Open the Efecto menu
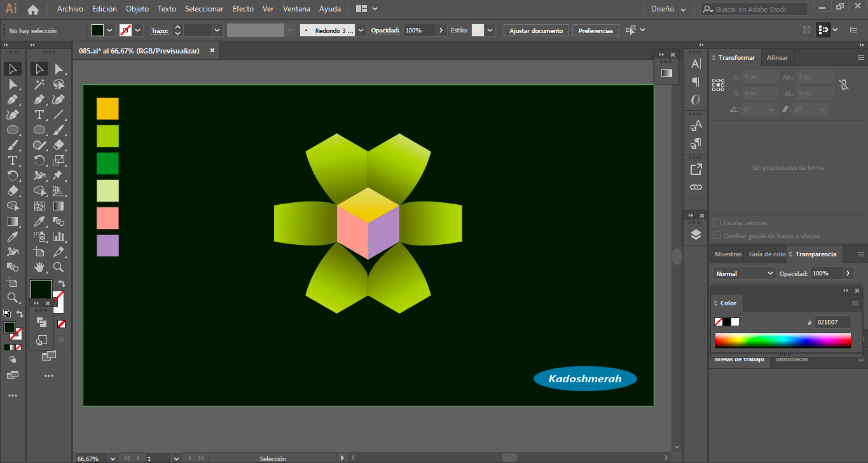 [x=243, y=9]
